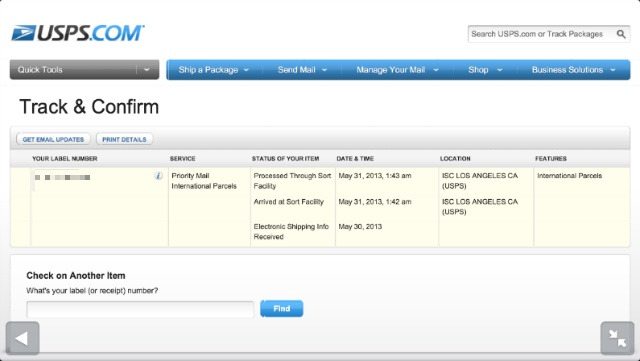The height and width of the screenshot is (361, 640).
Task: Click the 'Your Label Number' column header
Action: point(65,158)
